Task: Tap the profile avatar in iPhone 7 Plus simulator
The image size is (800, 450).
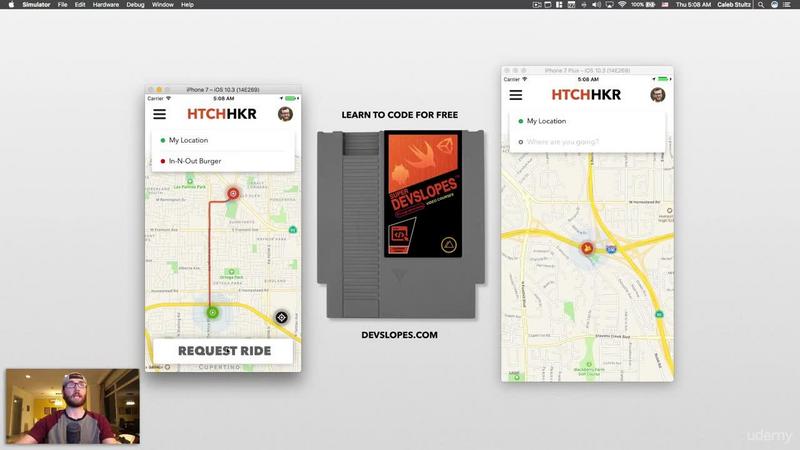Action: tap(658, 95)
